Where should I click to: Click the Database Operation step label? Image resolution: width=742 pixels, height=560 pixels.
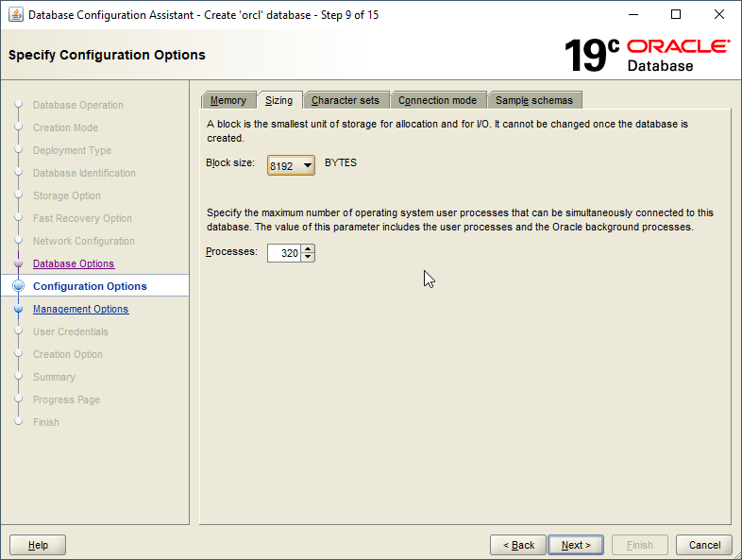coord(78,105)
